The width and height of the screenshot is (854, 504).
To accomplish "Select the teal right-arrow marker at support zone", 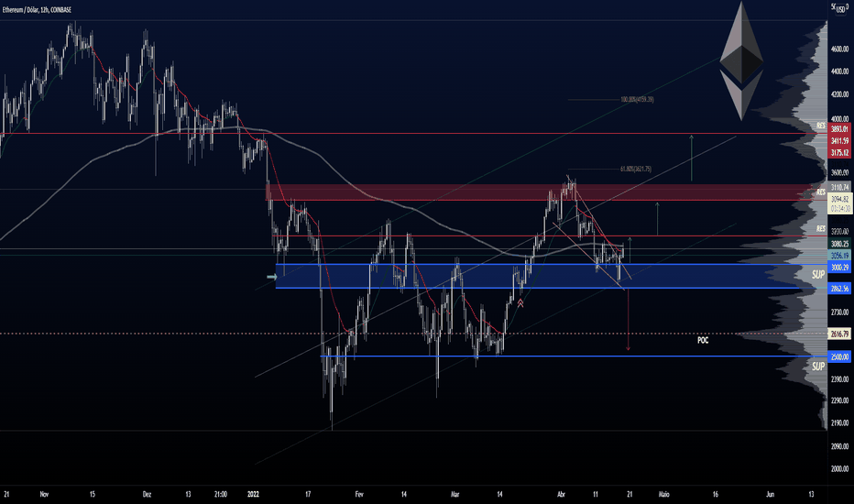I will [x=272, y=277].
